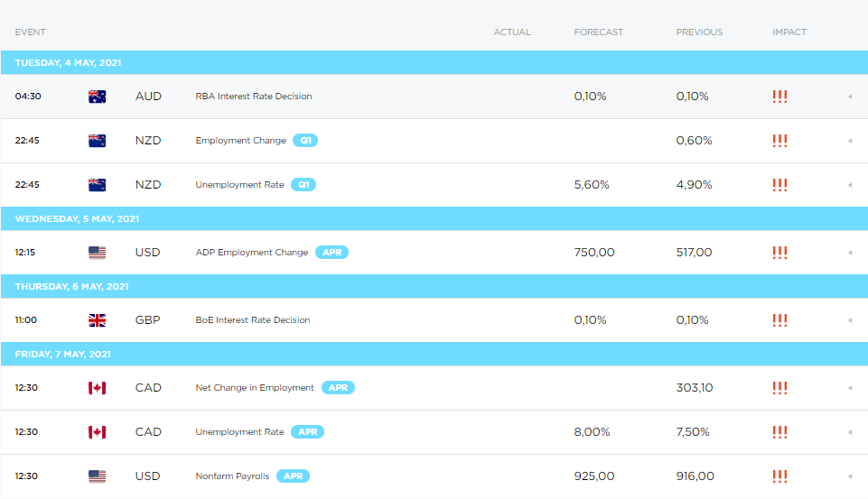The image size is (868, 499).
Task: Click the Forecast column header
Action: point(598,32)
